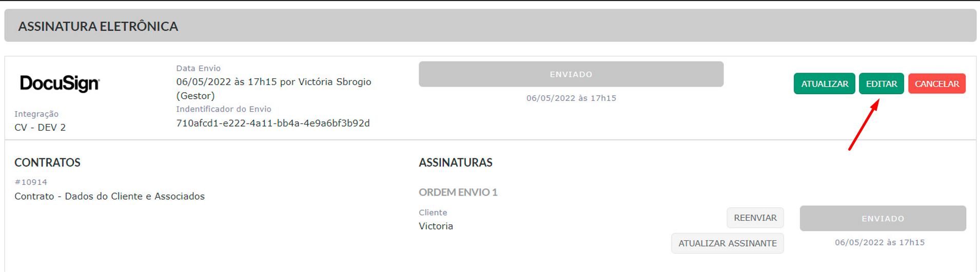Click the top ENVIADO status bar
The image size is (980, 272).
point(571,74)
